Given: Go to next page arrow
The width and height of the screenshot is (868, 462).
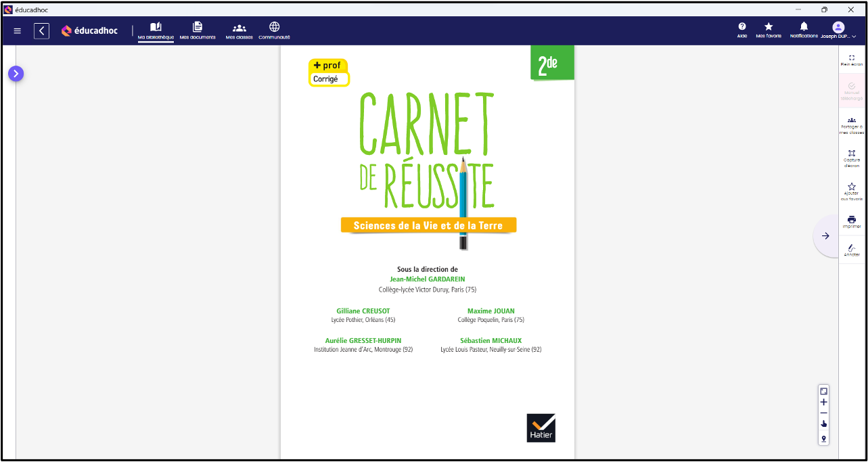Looking at the screenshot, I should coord(825,236).
